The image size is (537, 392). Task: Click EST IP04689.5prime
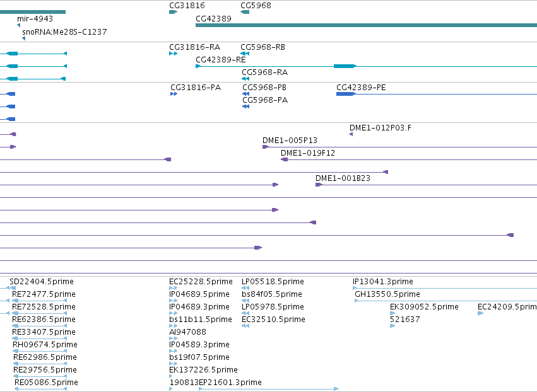coord(199,294)
